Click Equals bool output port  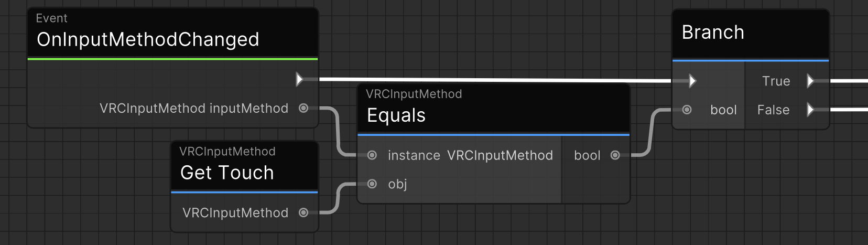point(615,155)
